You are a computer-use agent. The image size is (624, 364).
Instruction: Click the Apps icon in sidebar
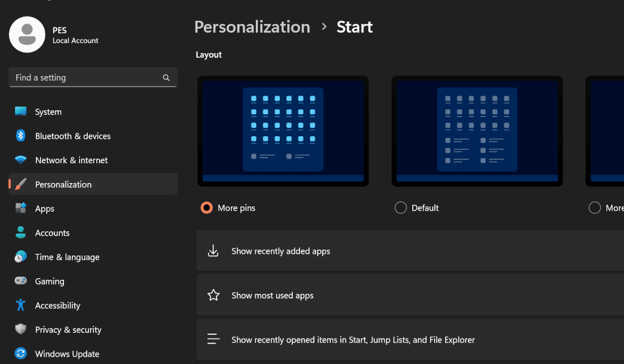click(21, 209)
